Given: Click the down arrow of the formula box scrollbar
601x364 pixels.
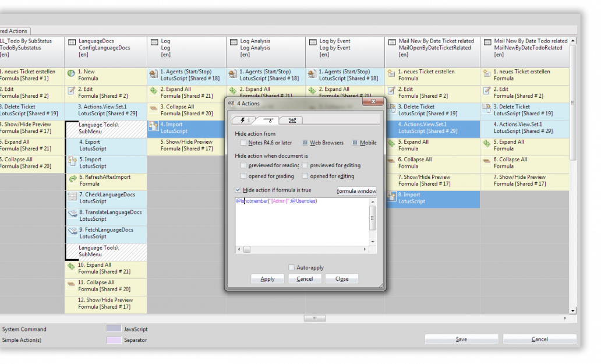Looking at the screenshot, I should pos(373,242).
